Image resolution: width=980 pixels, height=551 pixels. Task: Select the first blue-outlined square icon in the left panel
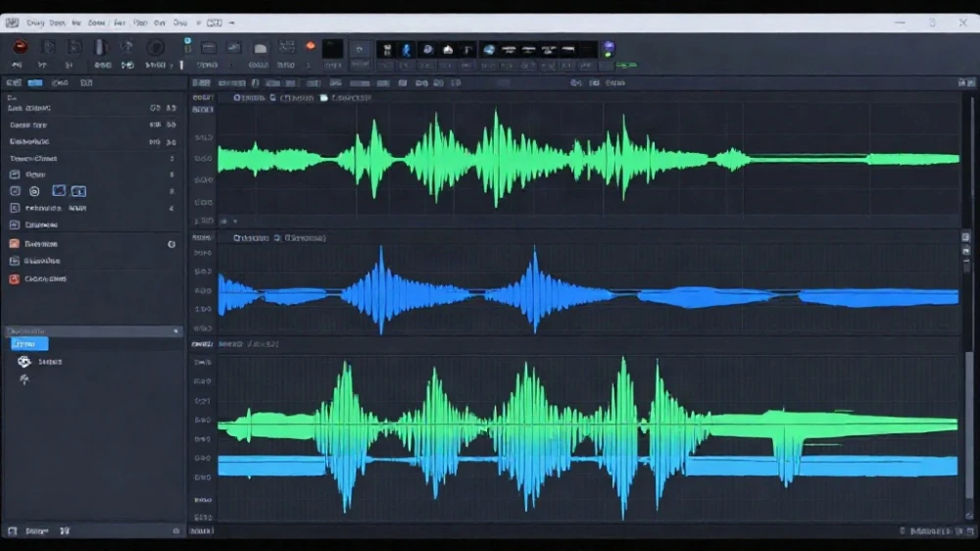coord(59,191)
